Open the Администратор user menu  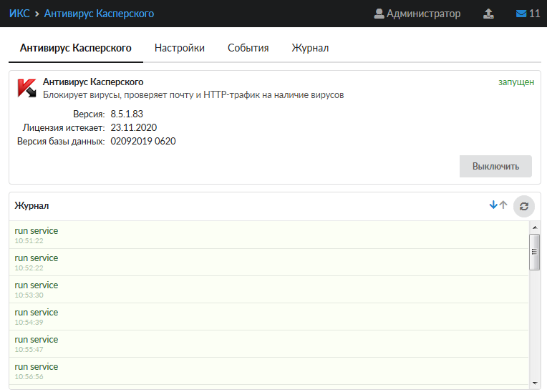pos(417,14)
